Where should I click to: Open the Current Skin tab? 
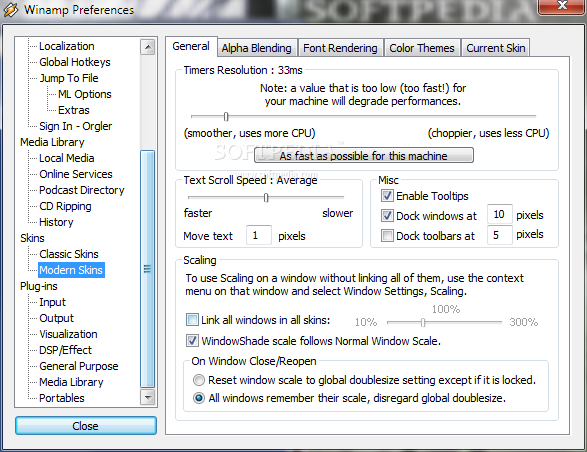[x=495, y=48]
